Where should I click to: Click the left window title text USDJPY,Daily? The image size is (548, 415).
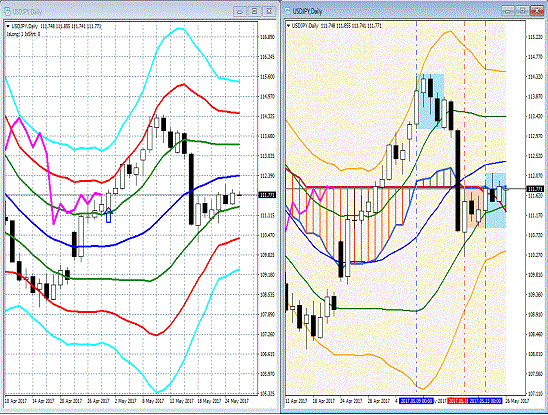(27, 12)
